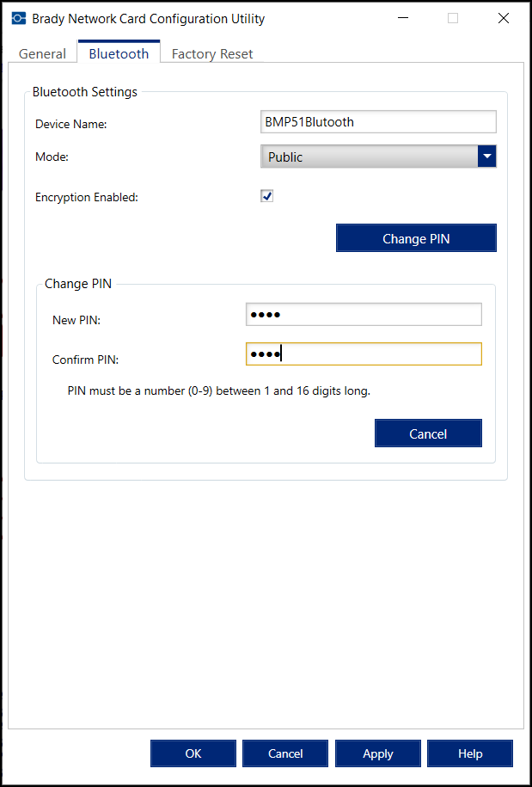Toggle the Encryption Enabled checkbox
The image size is (532, 787).
[266, 196]
